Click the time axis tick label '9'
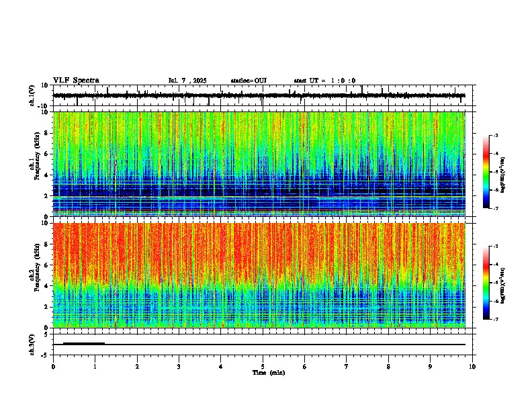The width and height of the screenshot is (532, 411). (430, 366)
